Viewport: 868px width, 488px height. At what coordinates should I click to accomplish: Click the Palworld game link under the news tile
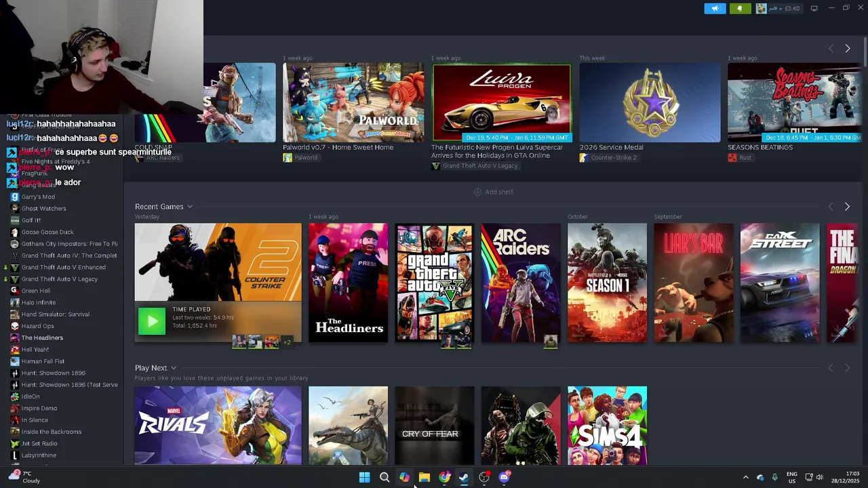(x=300, y=158)
